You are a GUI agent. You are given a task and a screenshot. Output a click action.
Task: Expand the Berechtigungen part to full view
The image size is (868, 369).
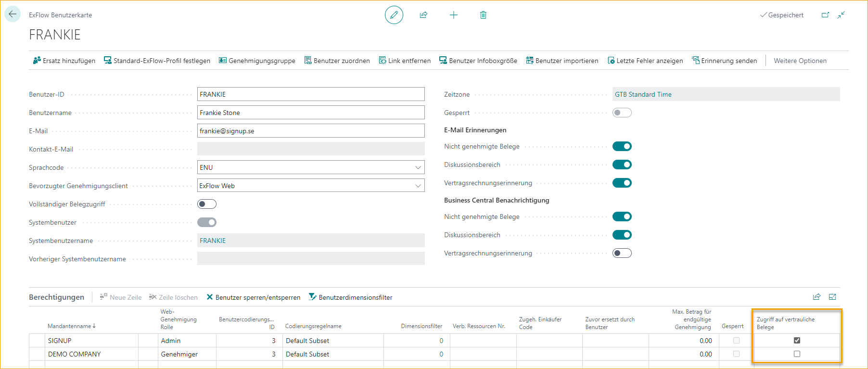pyautogui.click(x=832, y=297)
